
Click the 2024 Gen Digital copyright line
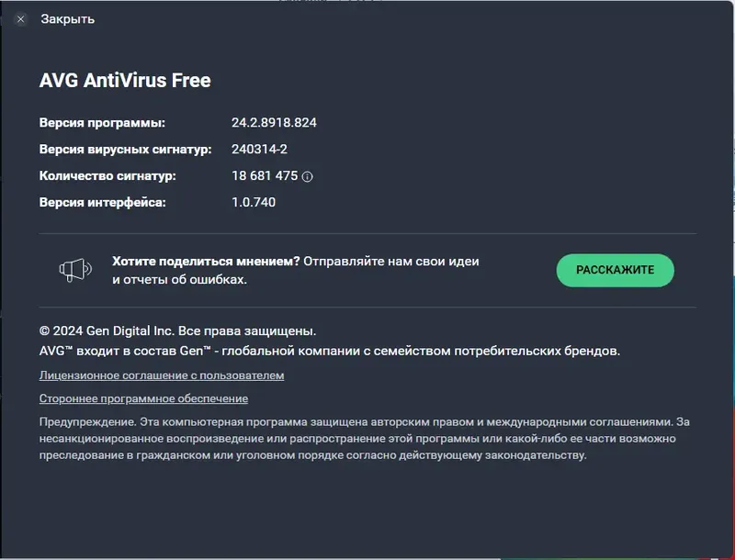177,331
